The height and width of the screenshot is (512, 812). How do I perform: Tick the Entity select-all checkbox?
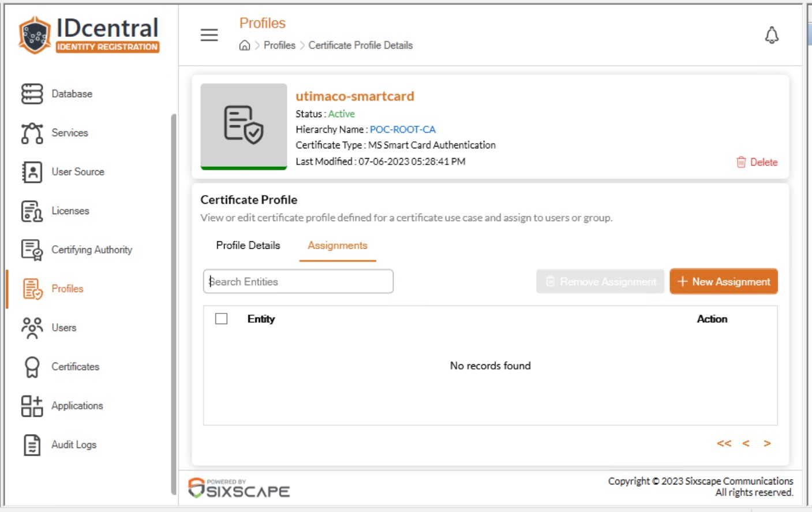coord(221,319)
